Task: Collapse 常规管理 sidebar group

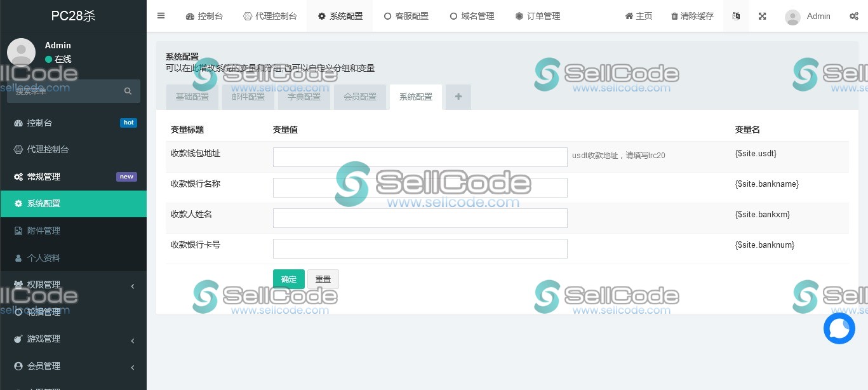Action: [x=73, y=177]
